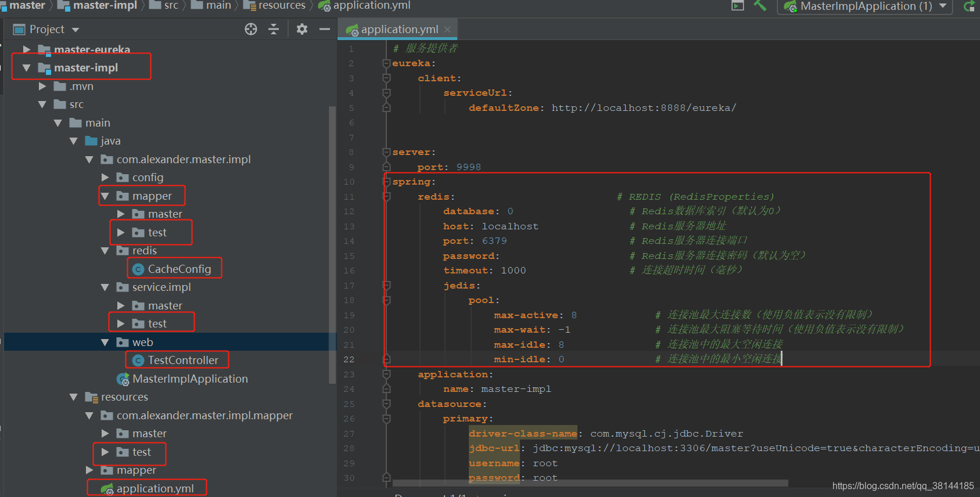Select the TestController class icon
This screenshot has width=980, height=497.
[138, 361]
